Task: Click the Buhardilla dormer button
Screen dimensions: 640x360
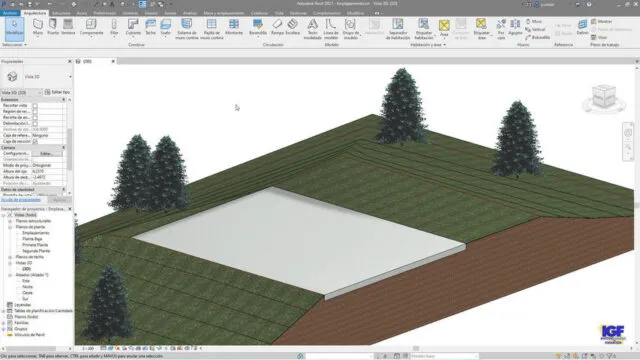Action: (x=538, y=37)
